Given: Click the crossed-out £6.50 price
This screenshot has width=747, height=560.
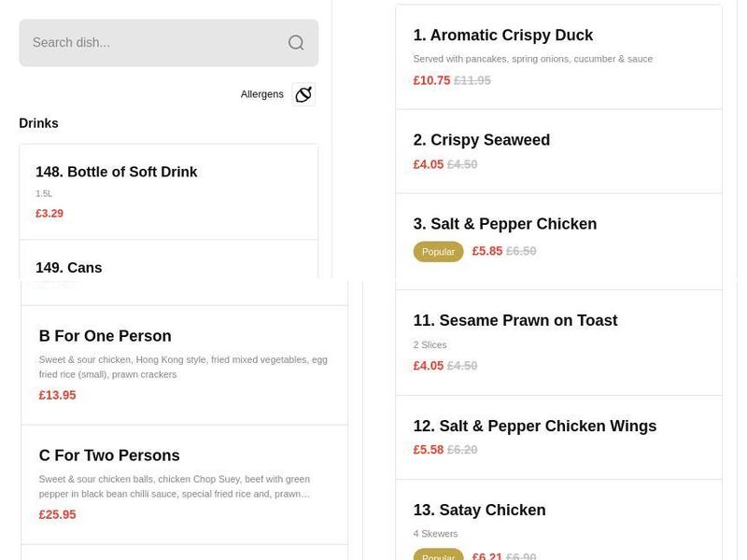Looking at the screenshot, I should tap(520, 251).
